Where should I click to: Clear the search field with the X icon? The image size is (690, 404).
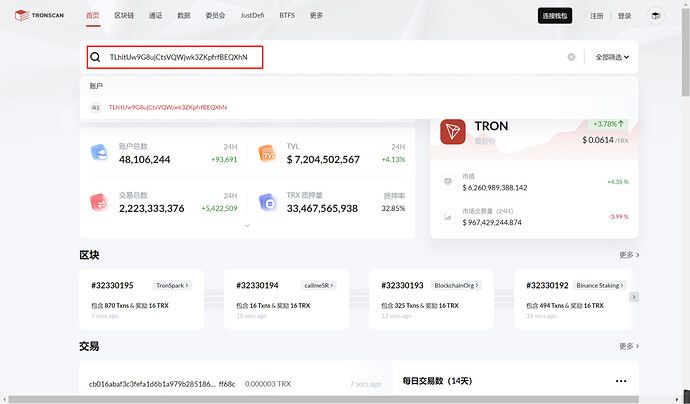[x=571, y=57]
